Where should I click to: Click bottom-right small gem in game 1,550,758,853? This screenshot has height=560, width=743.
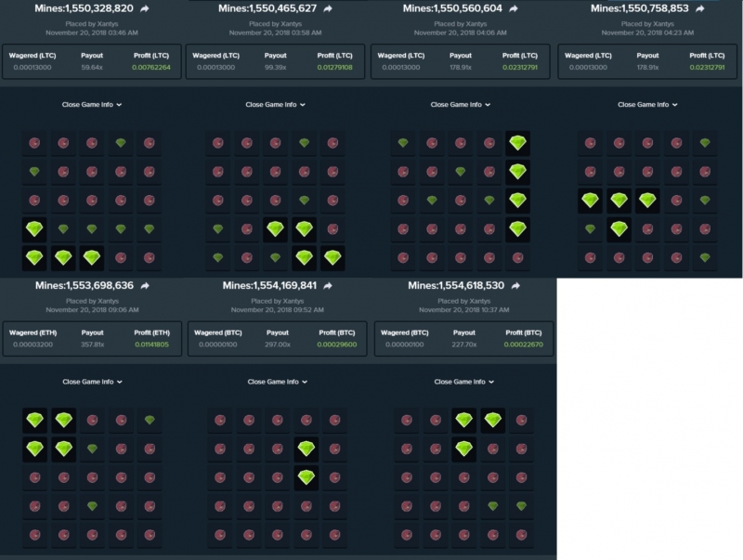[x=705, y=258]
